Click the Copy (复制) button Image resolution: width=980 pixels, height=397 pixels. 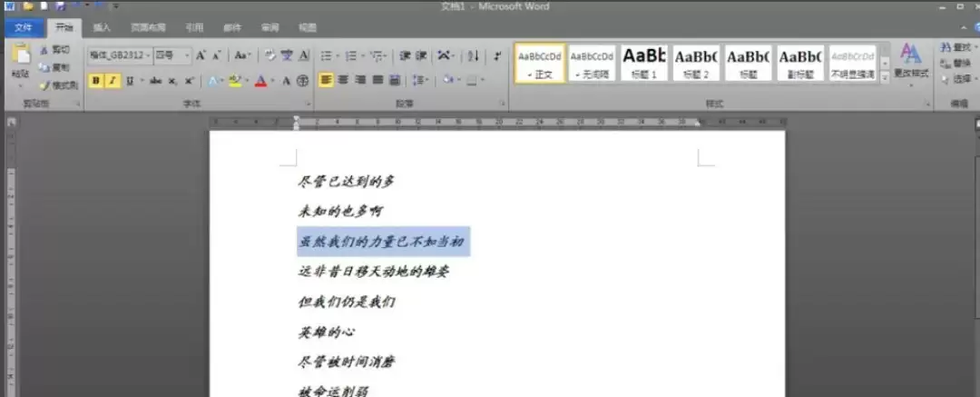(x=54, y=67)
